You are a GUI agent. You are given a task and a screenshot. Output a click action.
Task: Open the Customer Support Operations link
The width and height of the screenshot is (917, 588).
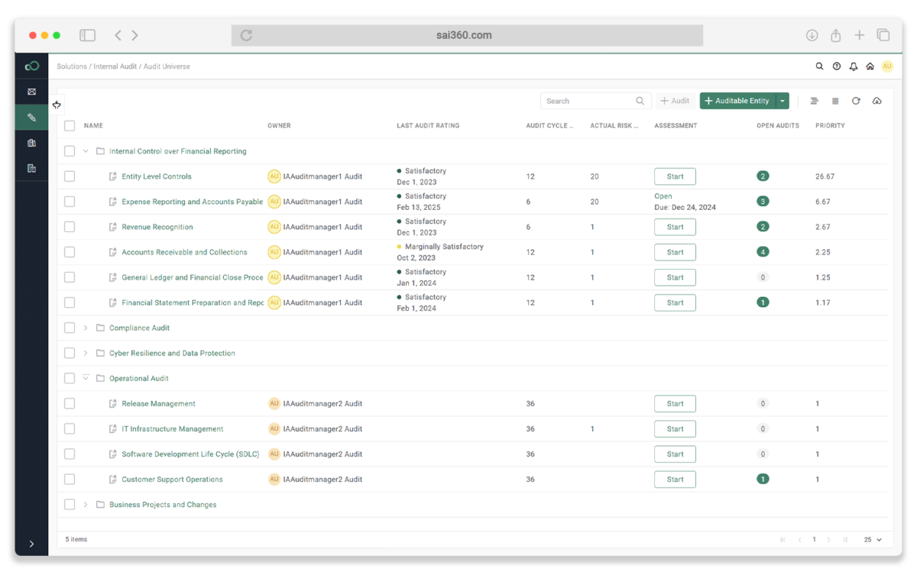pos(172,480)
